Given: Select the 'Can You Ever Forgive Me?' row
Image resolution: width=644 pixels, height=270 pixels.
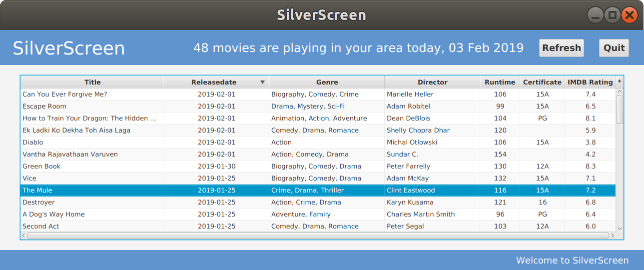Looking at the screenshot, I should click(x=318, y=94).
